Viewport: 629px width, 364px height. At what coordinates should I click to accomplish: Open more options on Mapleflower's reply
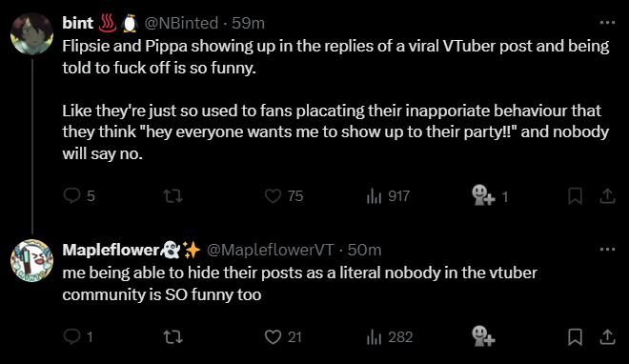coord(607,250)
